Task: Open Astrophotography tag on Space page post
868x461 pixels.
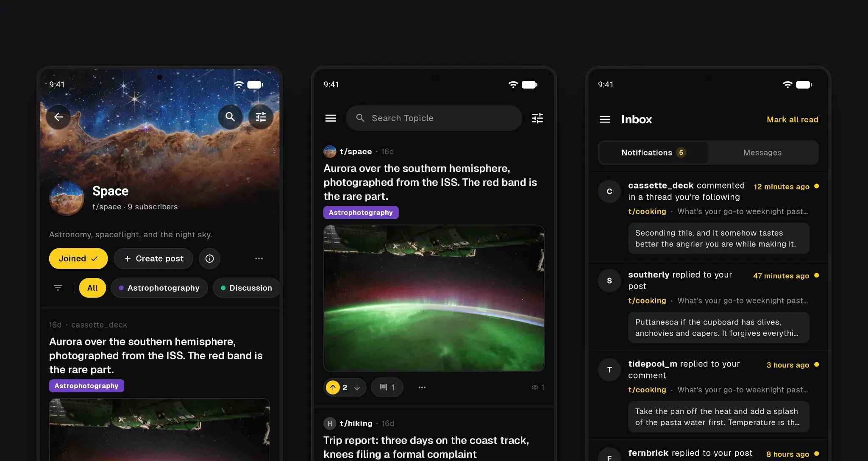Action: 86,386
